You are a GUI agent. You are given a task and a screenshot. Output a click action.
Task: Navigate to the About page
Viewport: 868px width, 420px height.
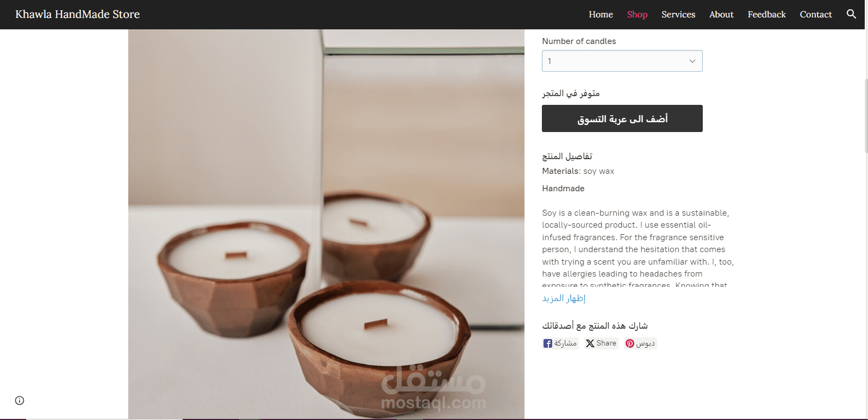coord(721,15)
